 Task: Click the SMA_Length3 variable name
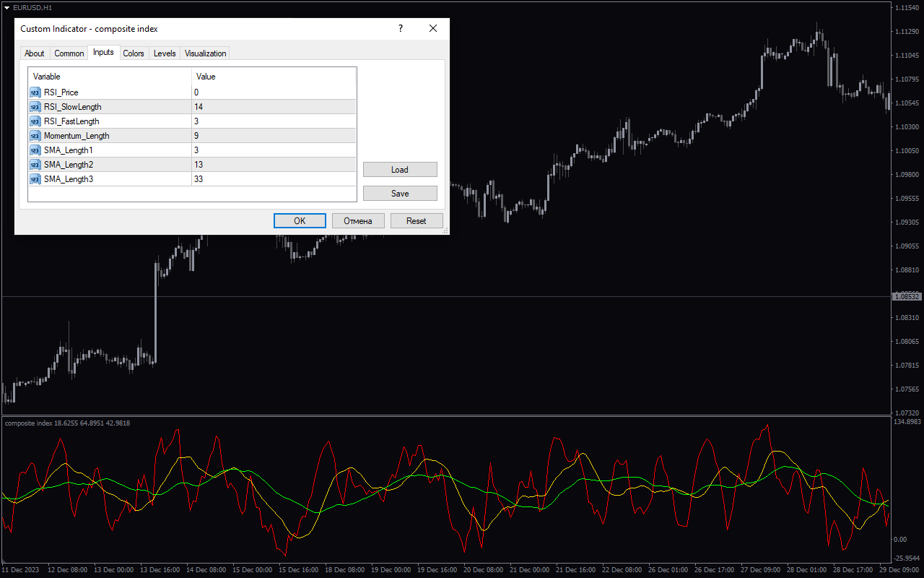click(x=69, y=179)
